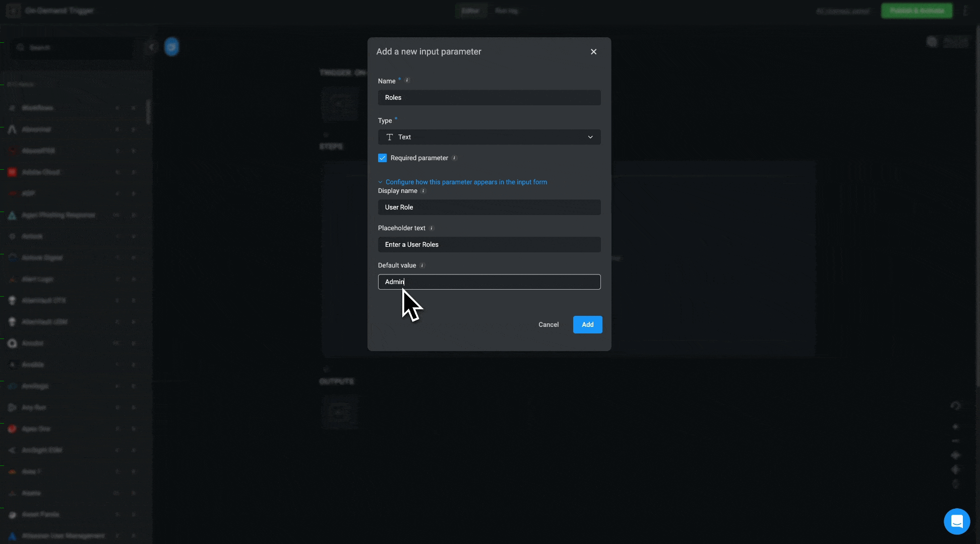Click the Cancel button to dismiss dialog
Screen dimensions: 980x544
[548, 324]
